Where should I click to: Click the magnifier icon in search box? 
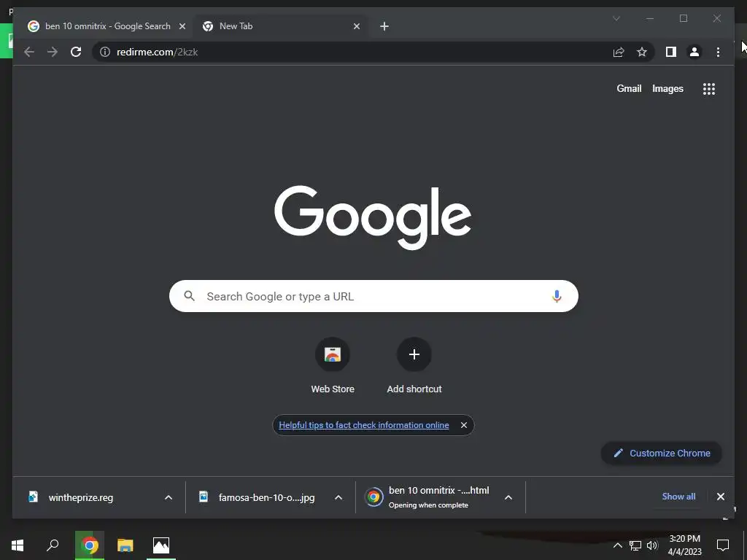click(189, 296)
